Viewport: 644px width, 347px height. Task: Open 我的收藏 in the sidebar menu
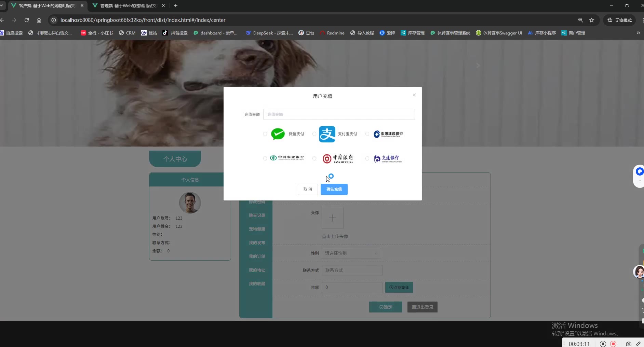coord(257,284)
